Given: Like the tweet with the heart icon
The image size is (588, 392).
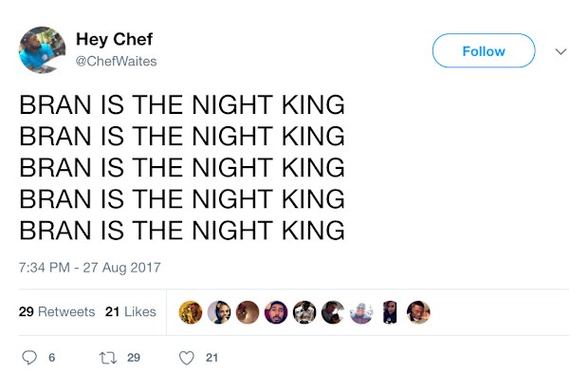Looking at the screenshot, I should coord(187,358).
